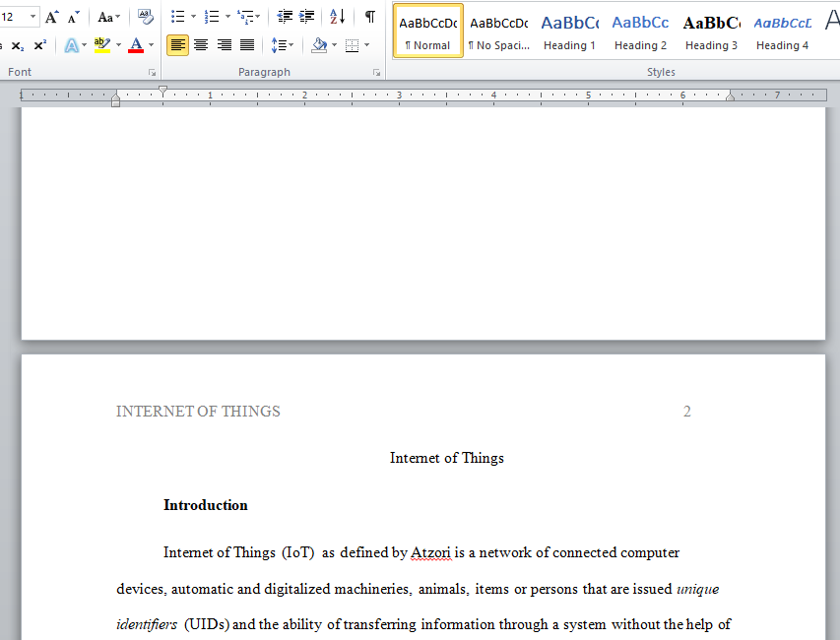Open Bullets library dropdown arrow
Screen dimensions: 840x640
click(193, 17)
